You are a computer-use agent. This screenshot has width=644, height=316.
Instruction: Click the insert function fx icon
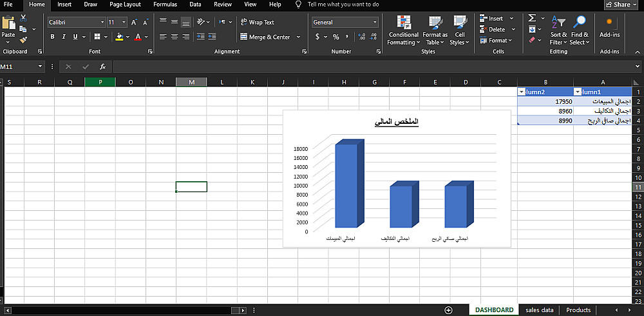pyautogui.click(x=102, y=66)
